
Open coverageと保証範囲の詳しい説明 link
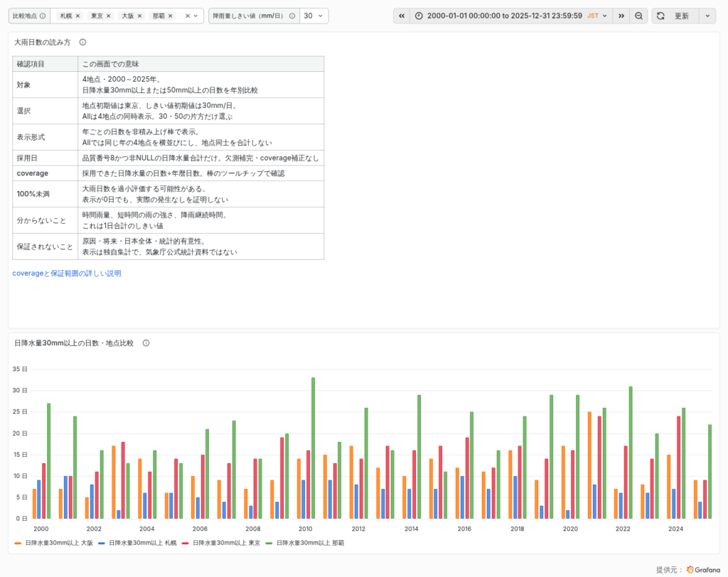[67, 274]
